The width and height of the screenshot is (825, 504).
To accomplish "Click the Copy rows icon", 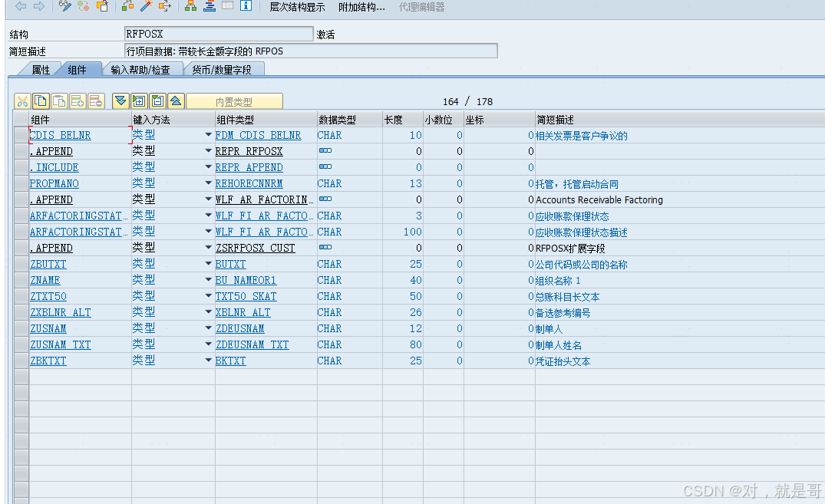I will [x=39, y=100].
